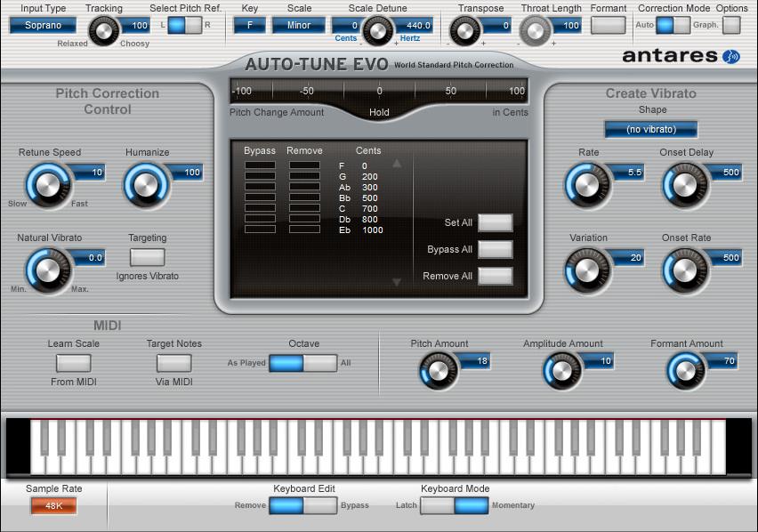Click the Set All button
This screenshot has width=758, height=532.
(x=495, y=222)
